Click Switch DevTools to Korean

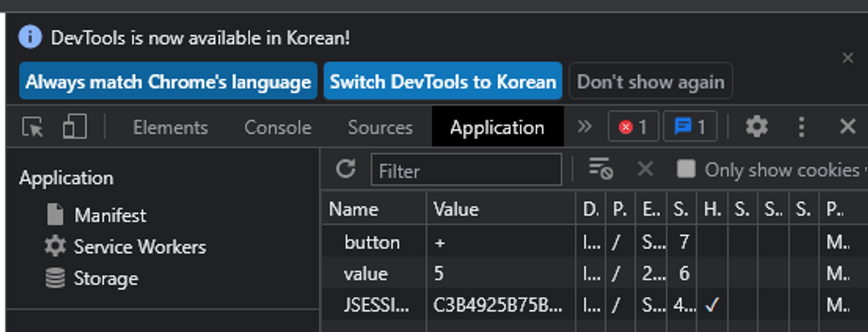pos(443,81)
